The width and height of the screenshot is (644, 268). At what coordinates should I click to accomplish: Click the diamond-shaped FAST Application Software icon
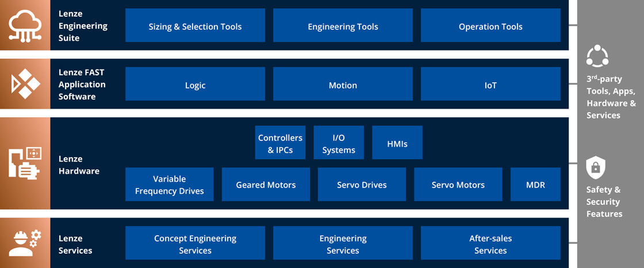(x=25, y=84)
